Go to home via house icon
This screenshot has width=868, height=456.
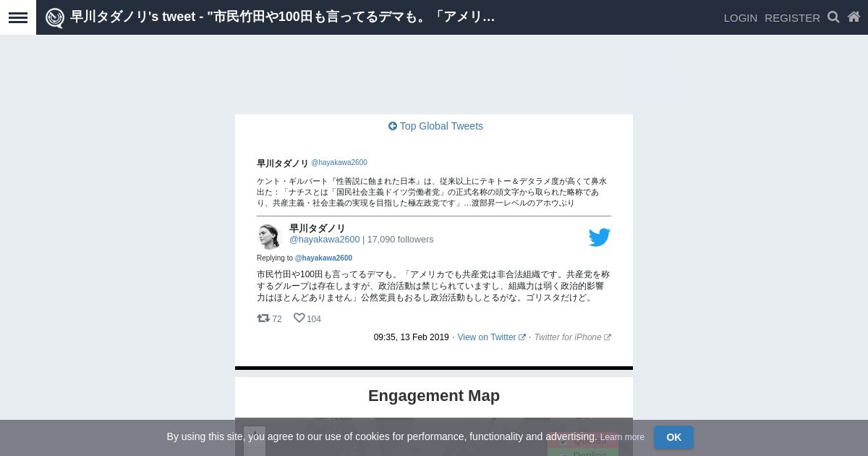coord(854,17)
